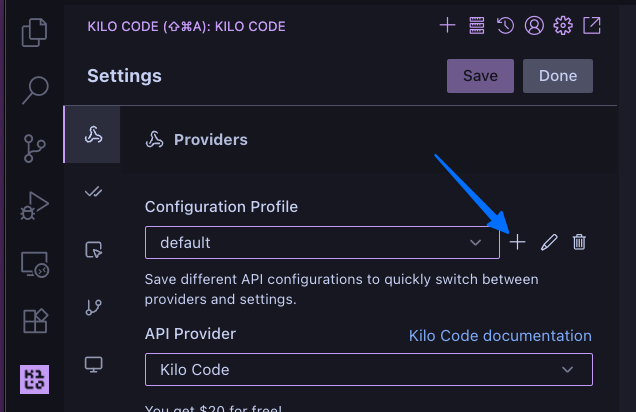Image resolution: width=636 pixels, height=412 pixels.
Task: Expand the Configuration Profile default dropdown
Action: pyautogui.click(x=322, y=242)
